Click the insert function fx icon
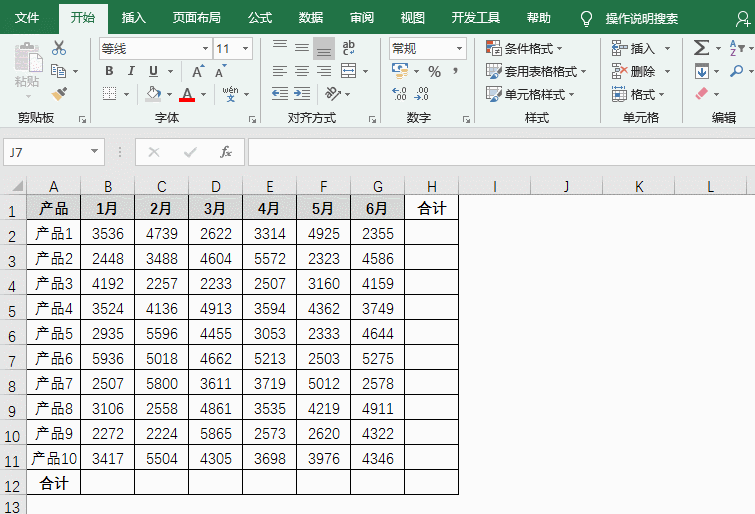 point(225,152)
